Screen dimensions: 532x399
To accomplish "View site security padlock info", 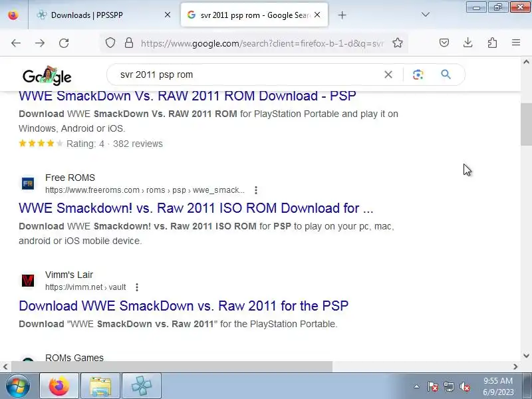I will pyautogui.click(x=129, y=43).
